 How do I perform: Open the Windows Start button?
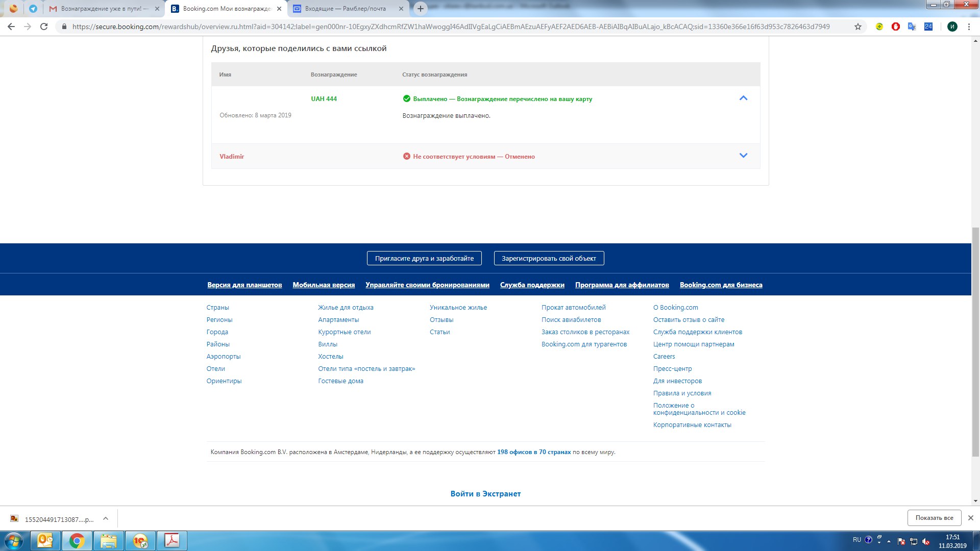pos(14,540)
